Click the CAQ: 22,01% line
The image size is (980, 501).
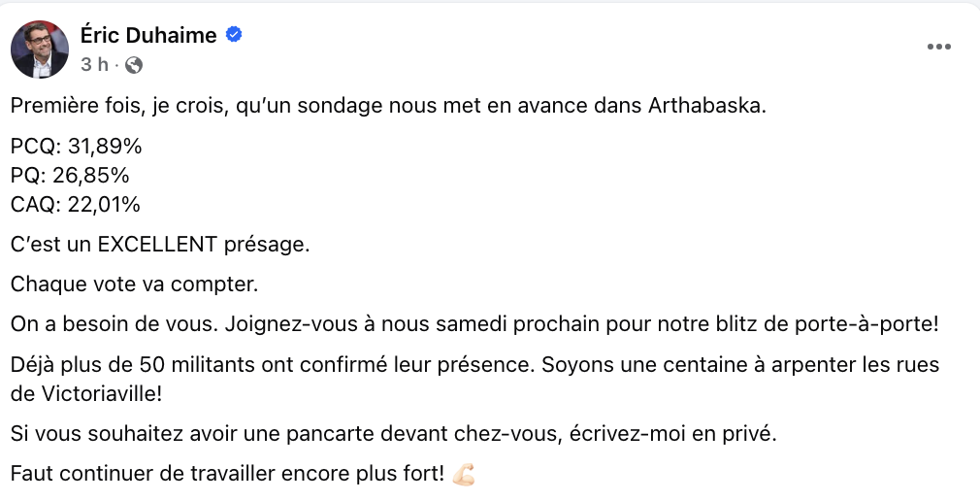pyautogui.click(x=76, y=205)
